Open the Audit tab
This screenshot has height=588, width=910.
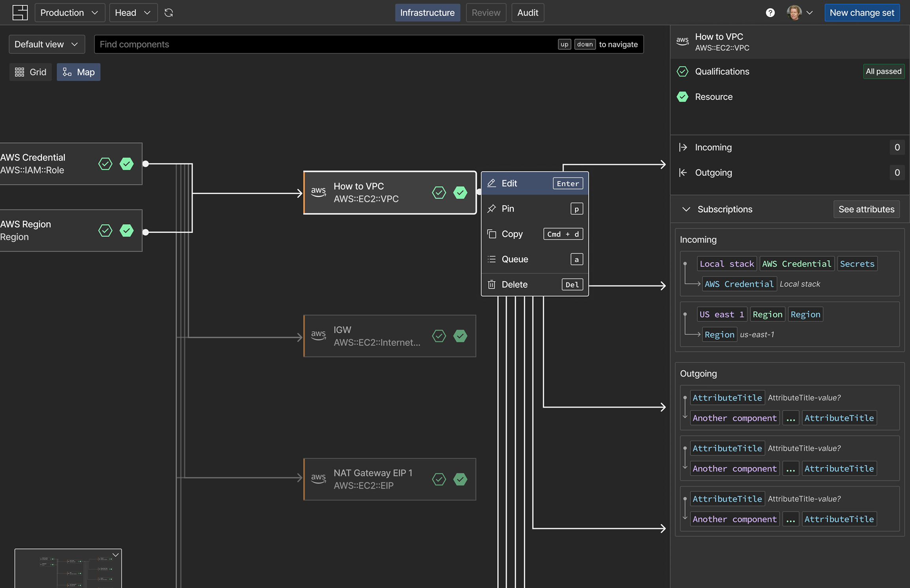528,13
